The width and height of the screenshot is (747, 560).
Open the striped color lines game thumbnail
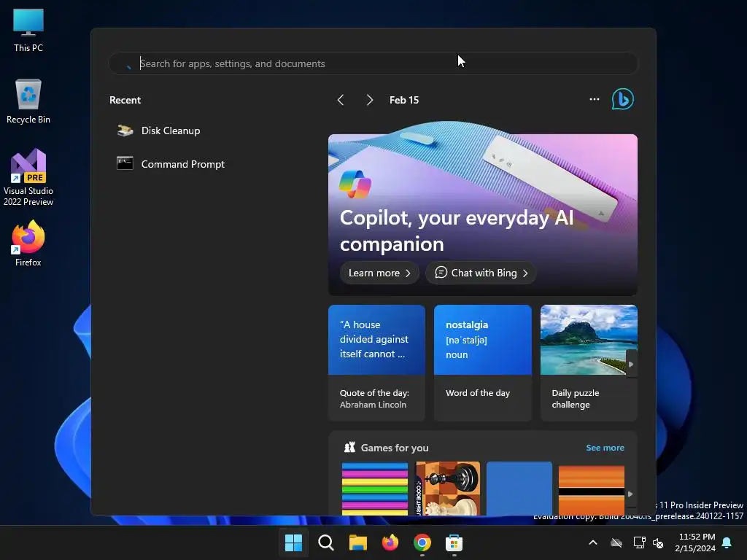coord(375,489)
